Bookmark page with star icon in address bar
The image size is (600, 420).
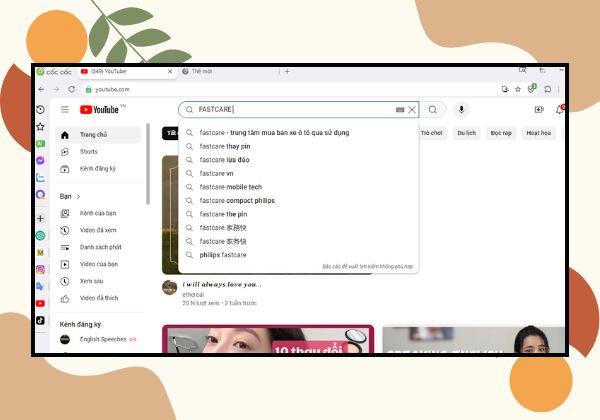pos(518,90)
